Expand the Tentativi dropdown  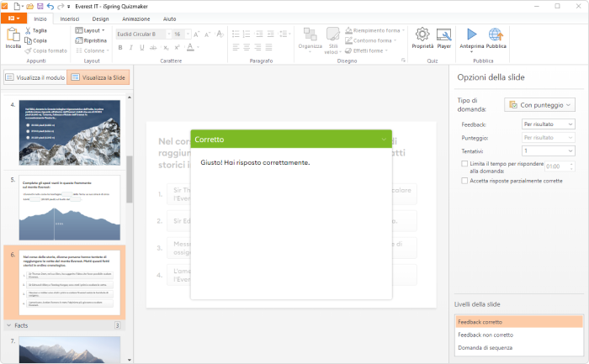[x=547, y=150]
